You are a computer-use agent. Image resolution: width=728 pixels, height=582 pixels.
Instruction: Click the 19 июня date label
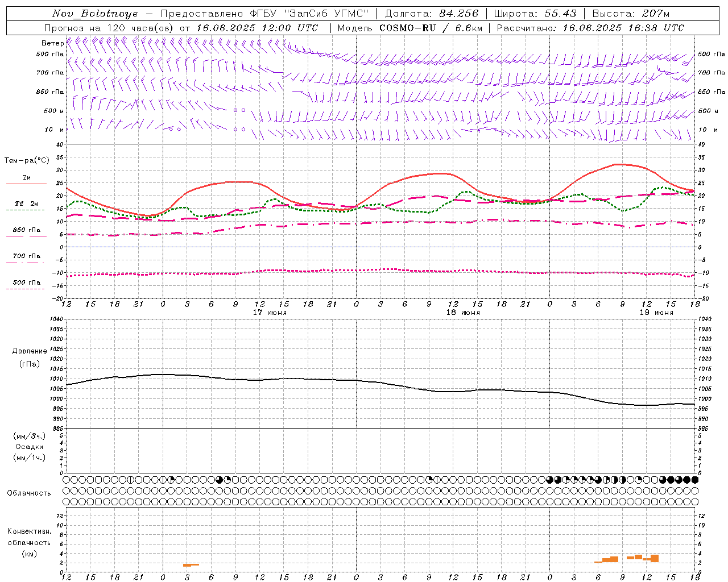(656, 313)
